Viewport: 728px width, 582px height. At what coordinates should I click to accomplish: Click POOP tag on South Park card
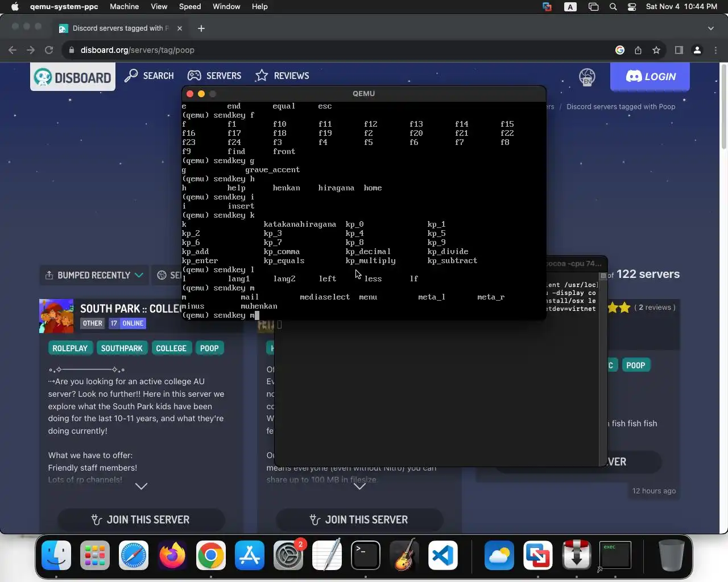tap(209, 348)
